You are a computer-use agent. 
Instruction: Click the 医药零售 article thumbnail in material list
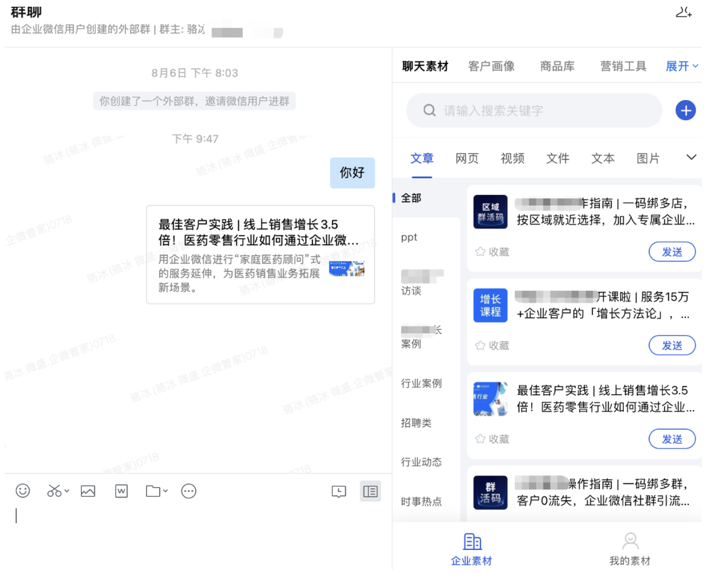pos(490,399)
